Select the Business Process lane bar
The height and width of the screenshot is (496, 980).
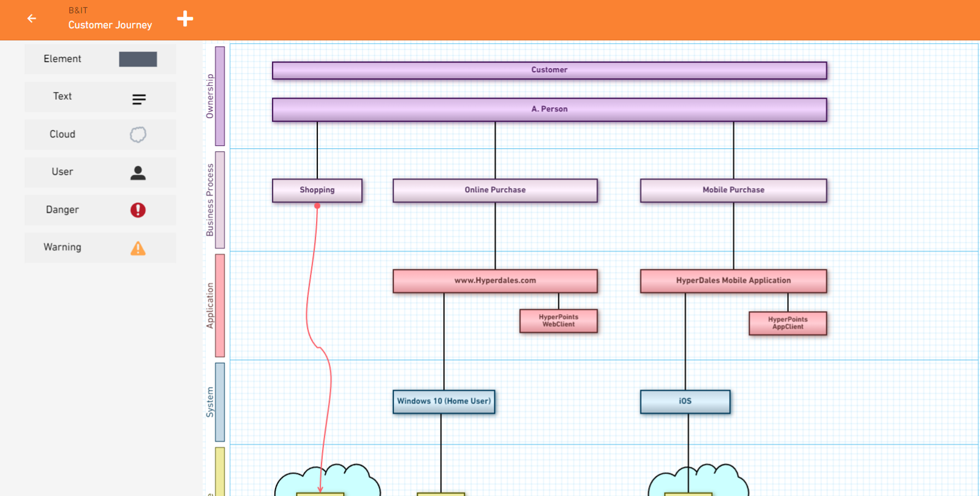(x=220, y=200)
